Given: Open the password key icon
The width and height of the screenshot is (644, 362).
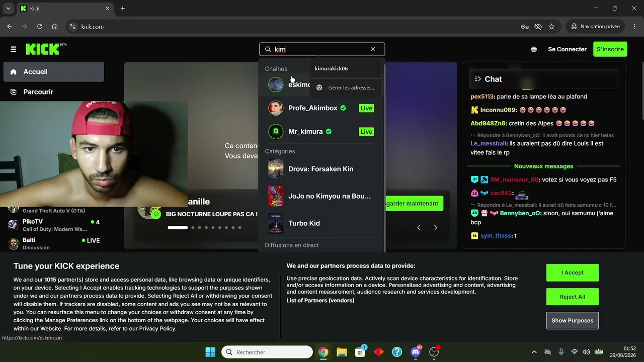Looking at the screenshot, I should [525, 27].
